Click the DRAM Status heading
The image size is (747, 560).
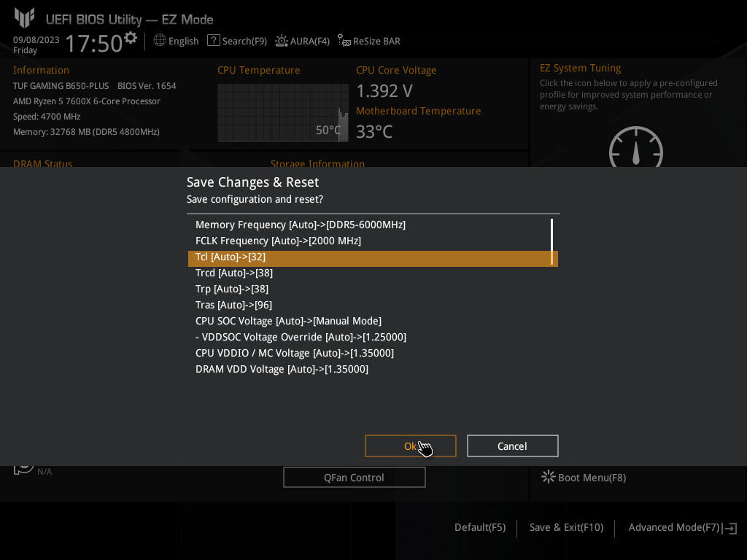[42, 163]
